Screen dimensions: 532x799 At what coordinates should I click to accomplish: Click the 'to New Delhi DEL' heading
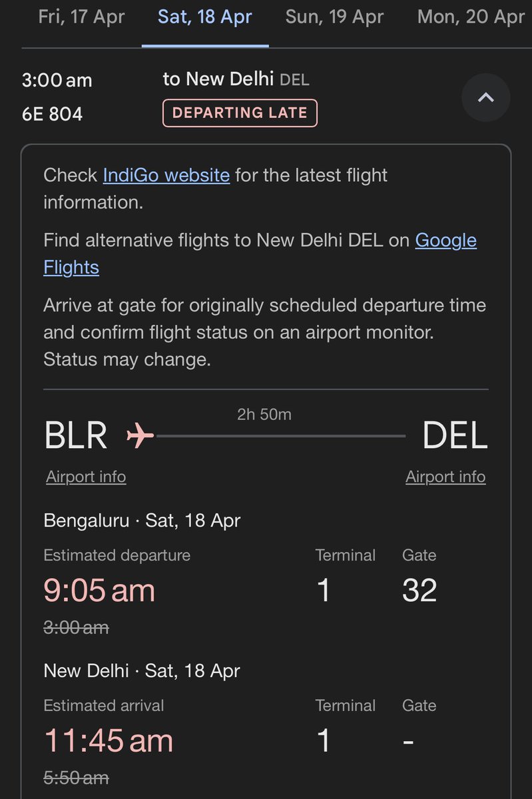(x=236, y=79)
